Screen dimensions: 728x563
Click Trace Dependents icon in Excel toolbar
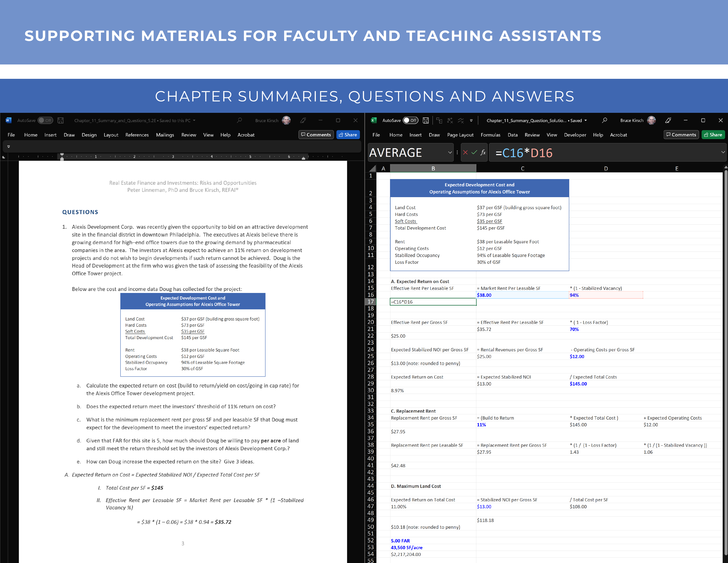[x=450, y=120]
